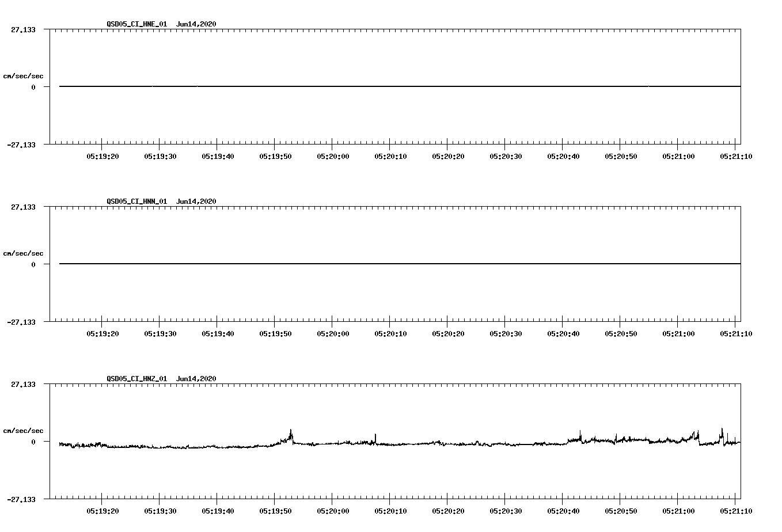Click the 05:19:20 time label under HNZ plot
The image size is (782, 532).
tap(103, 511)
